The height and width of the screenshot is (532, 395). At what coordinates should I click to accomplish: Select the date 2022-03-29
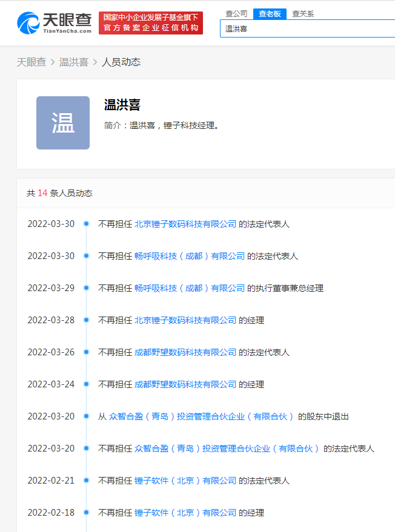pos(51,288)
